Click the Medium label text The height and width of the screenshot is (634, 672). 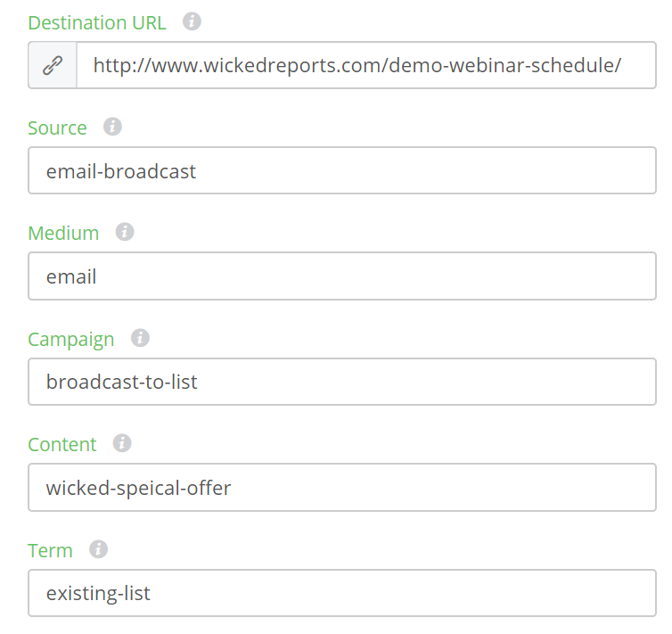[x=63, y=234]
